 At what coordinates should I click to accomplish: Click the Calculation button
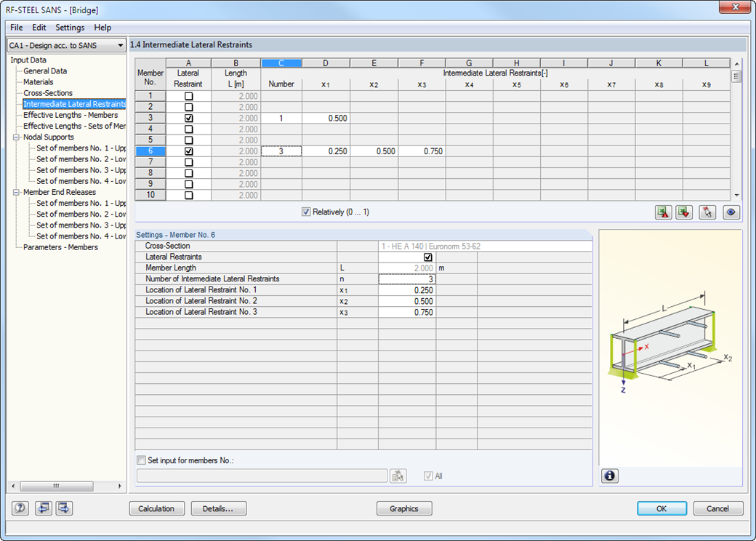tap(157, 509)
